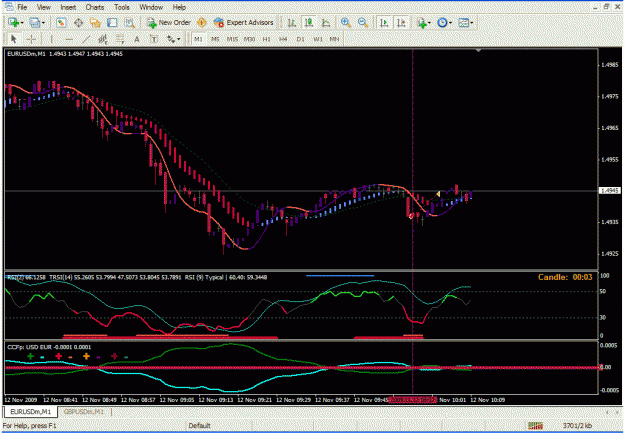The height and width of the screenshot is (433, 625).
Task: Expand the Profiles dropdown arrow
Action: [43, 23]
